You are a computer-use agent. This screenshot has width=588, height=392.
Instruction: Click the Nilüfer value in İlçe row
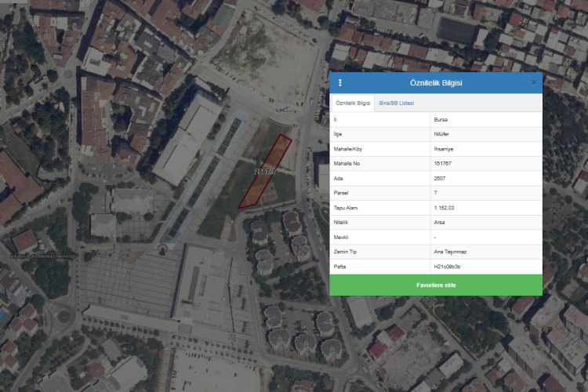(441, 134)
